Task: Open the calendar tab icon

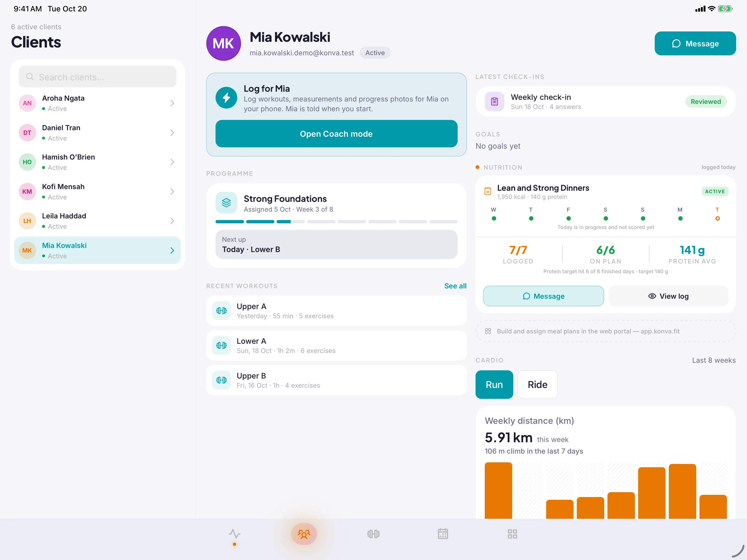Action: (443, 534)
